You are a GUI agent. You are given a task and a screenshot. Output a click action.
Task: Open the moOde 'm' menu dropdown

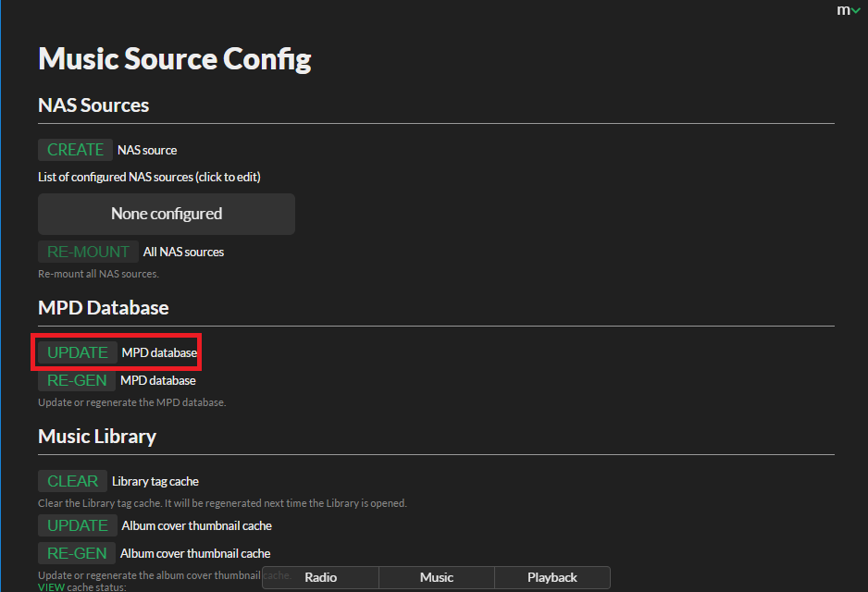click(x=848, y=10)
